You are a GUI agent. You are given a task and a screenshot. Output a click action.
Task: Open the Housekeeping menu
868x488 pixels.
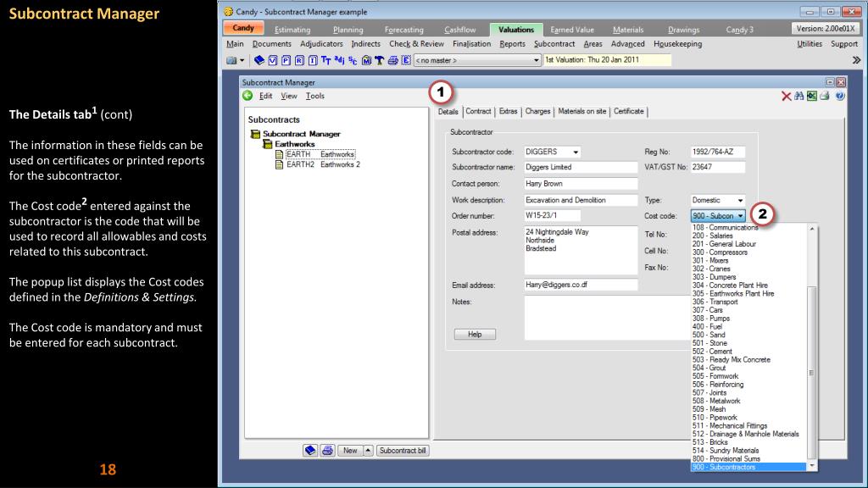(677, 44)
